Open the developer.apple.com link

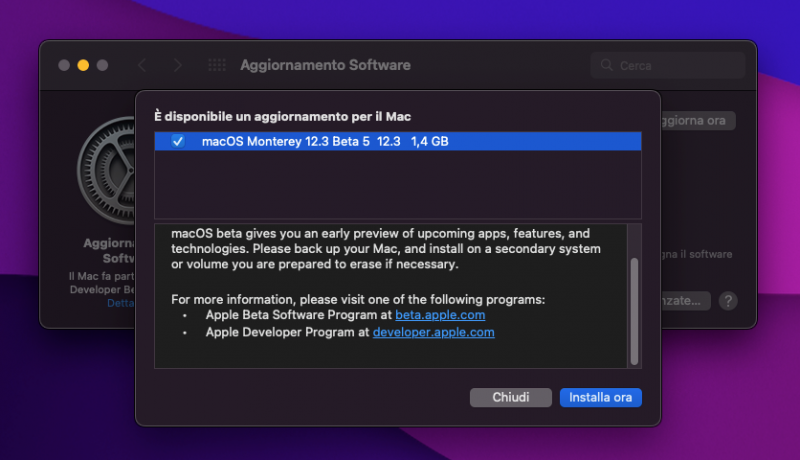click(x=433, y=332)
